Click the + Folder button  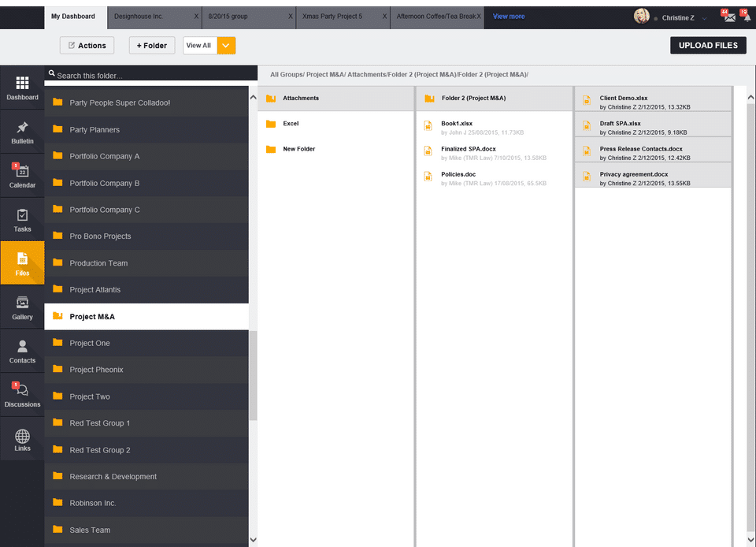pyautogui.click(x=152, y=46)
